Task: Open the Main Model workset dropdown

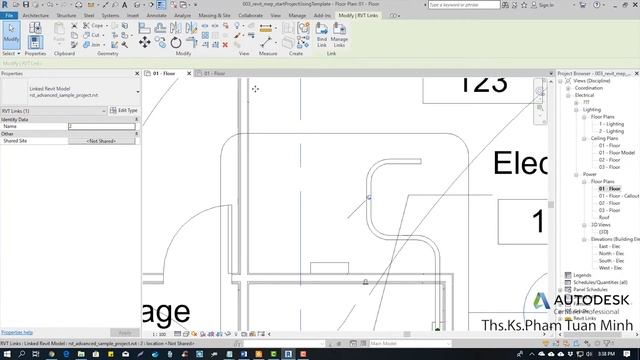Action: click(x=448, y=344)
